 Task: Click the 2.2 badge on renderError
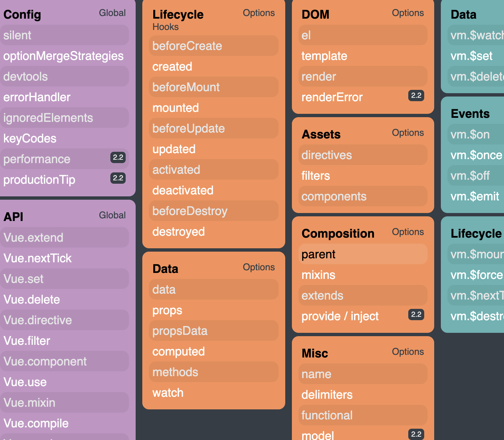point(416,96)
